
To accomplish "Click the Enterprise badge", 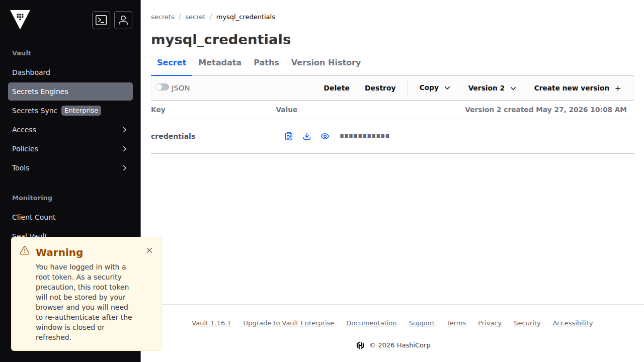I will tap(82, 111).
